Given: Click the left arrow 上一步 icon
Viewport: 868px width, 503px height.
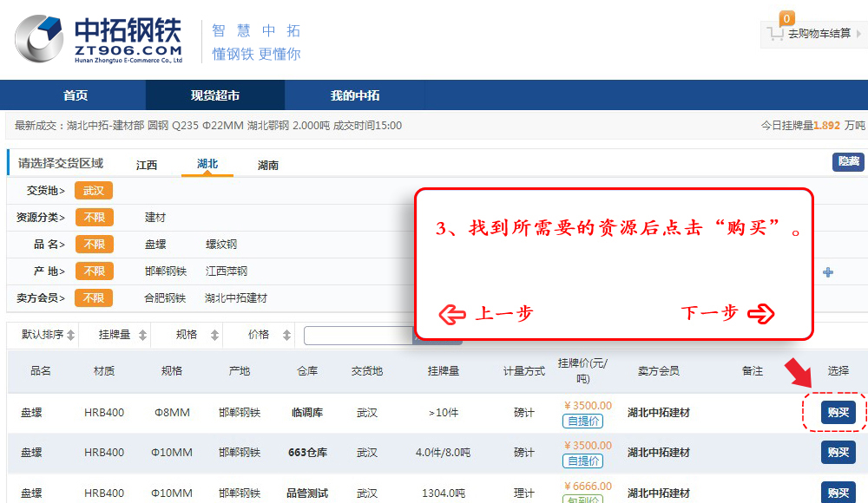Looking at the screenshot, I should coord(452,314).
